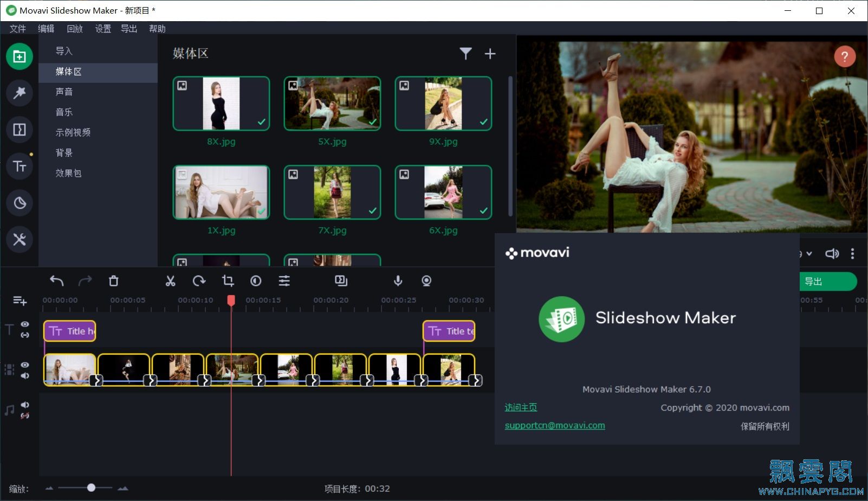Mute the video track audio
Image resolution: width=868 pixels, height=501 pixels.
[25, 376]
